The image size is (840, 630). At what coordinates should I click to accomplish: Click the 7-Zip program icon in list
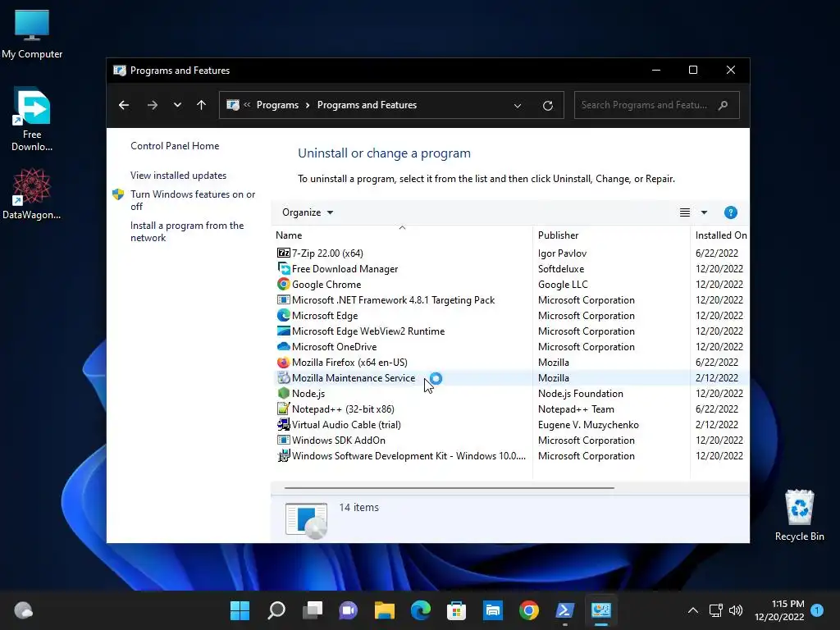(x=283, y=253)
